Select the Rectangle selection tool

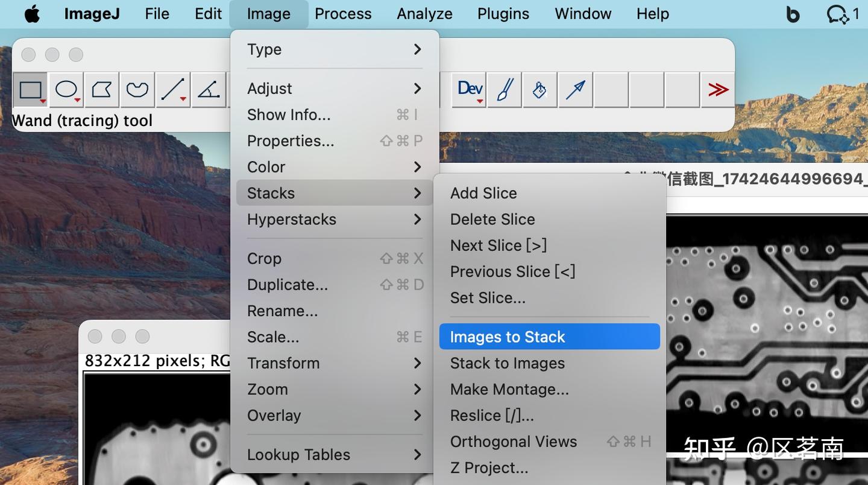[x=30, y=90]
